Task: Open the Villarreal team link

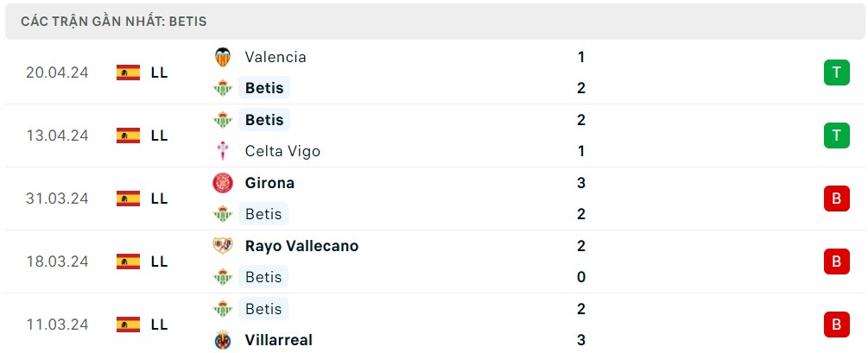Action: 279,340
